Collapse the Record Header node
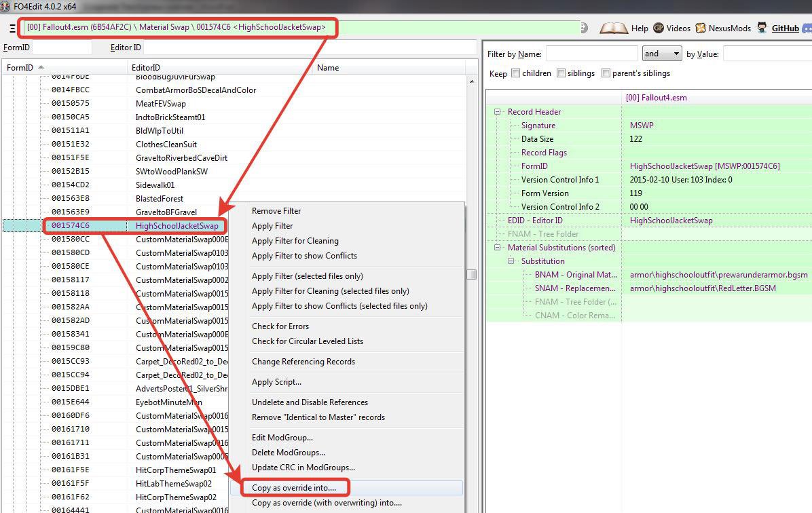This screenshot has height=513, width=812. (x=498, y=112)
